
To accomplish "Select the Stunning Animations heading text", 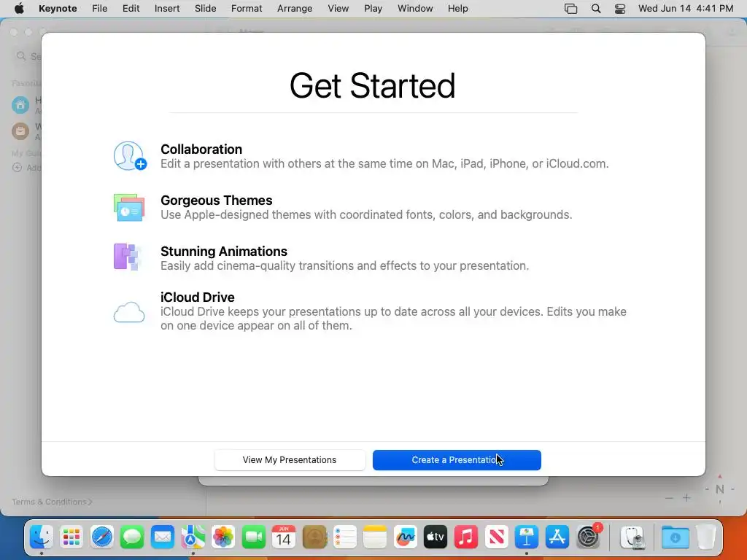I will (x=224, y=251).
